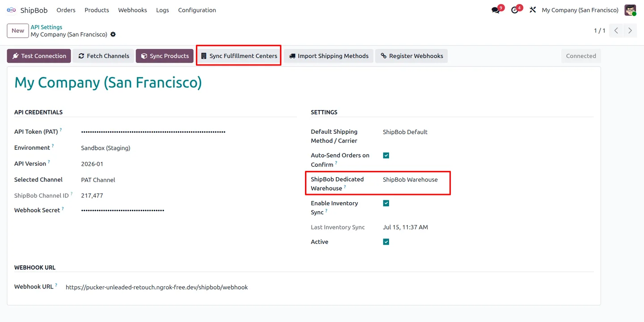Viewport: 644px width, 322px height.
Task: Click Import Shipping Methods button
Action: pos(329,56)
